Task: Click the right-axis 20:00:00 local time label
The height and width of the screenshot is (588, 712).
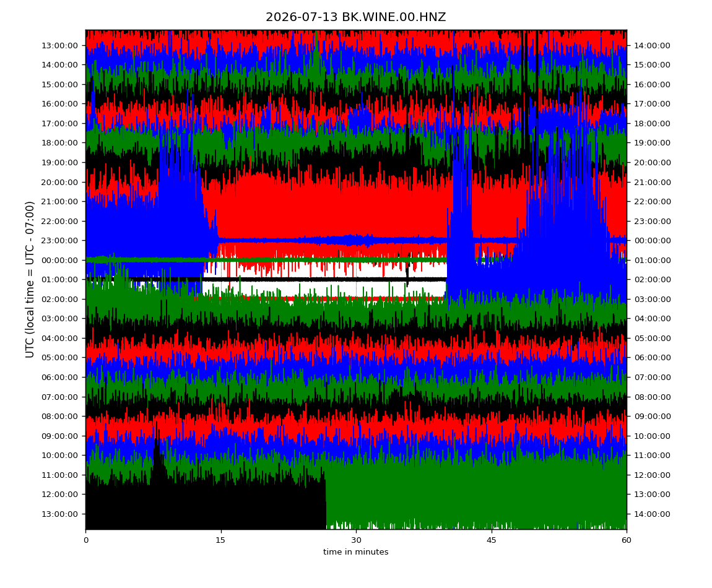Action: pos(652,163)
